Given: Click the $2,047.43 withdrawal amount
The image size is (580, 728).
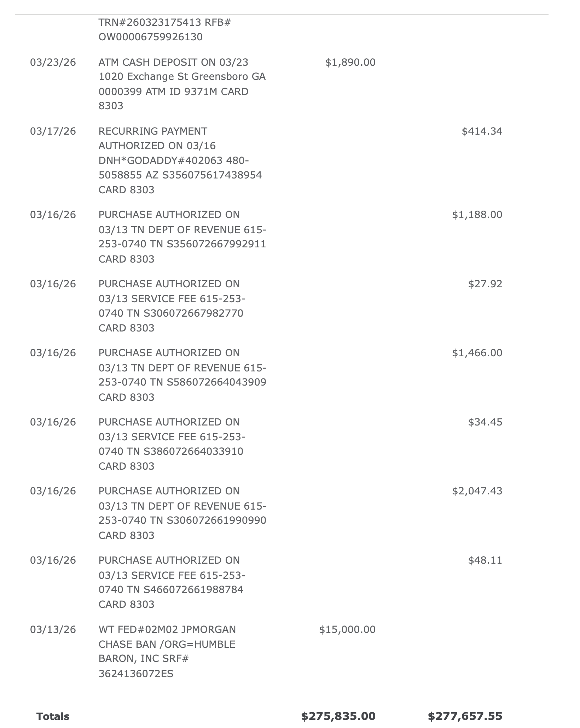Looking at the screenshot, I should (477, 491).
